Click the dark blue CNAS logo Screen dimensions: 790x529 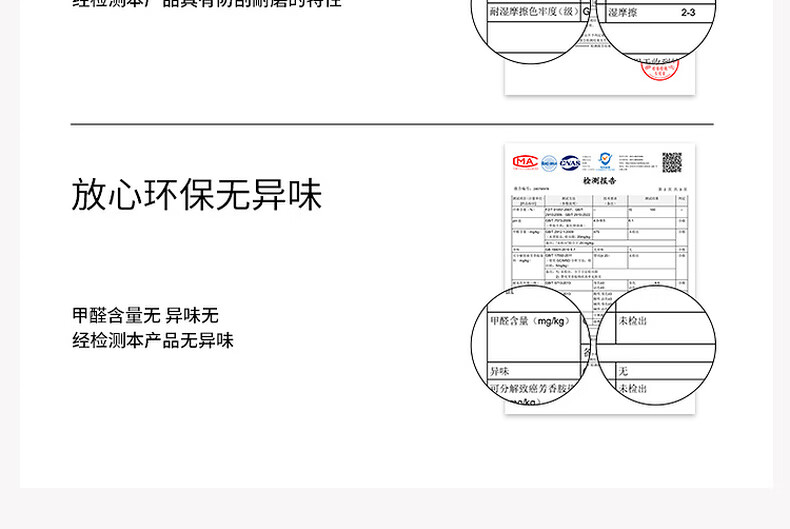570,163
